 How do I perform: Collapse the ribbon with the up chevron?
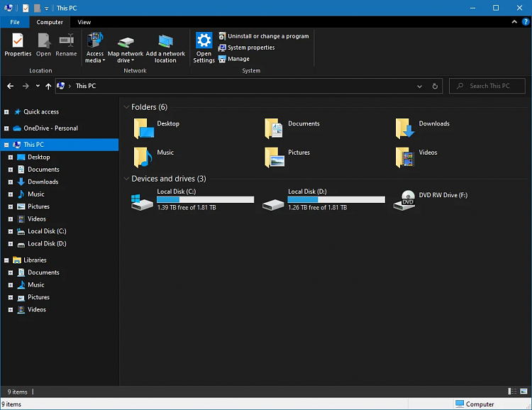(514, 22)
